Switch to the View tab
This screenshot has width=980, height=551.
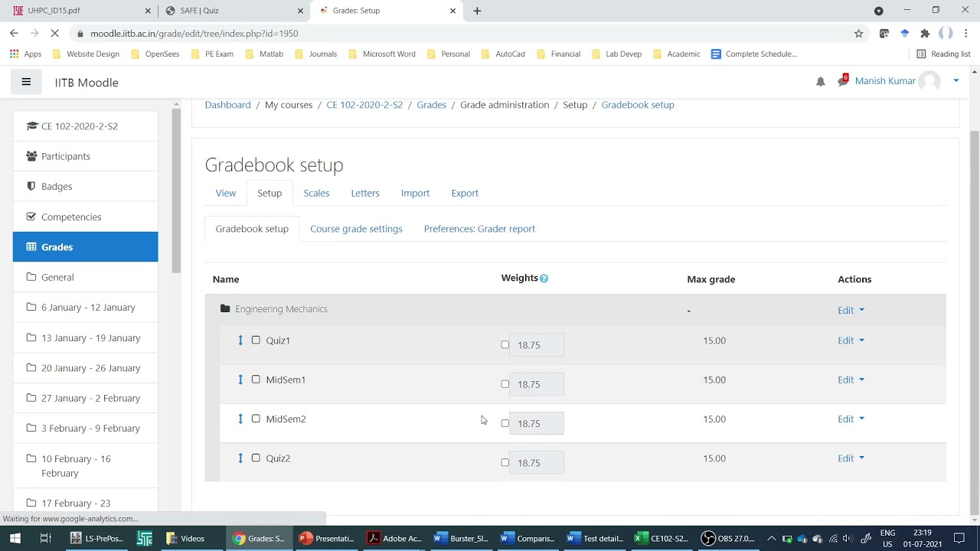(x=226, y=193)
